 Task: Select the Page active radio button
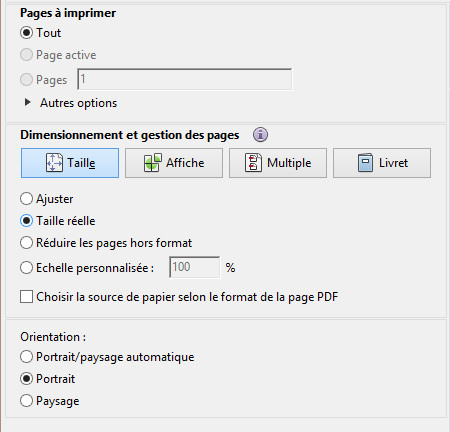[26, 55]
